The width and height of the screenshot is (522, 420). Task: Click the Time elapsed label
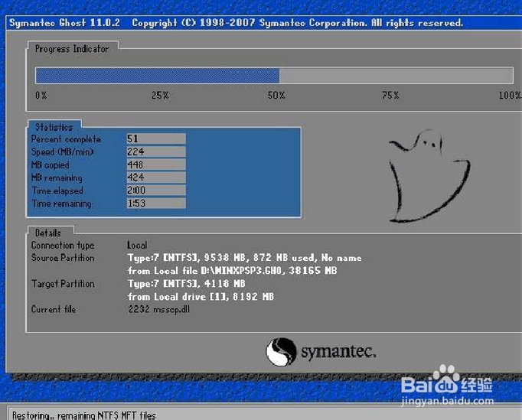pyautogui.click(x=57, y=190)
